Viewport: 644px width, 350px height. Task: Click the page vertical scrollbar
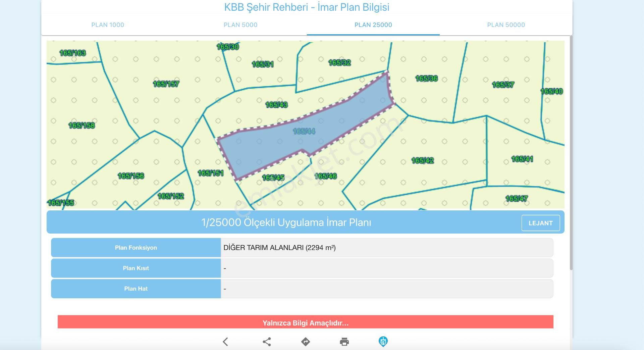pyautogui.click(x=571, y=153)
